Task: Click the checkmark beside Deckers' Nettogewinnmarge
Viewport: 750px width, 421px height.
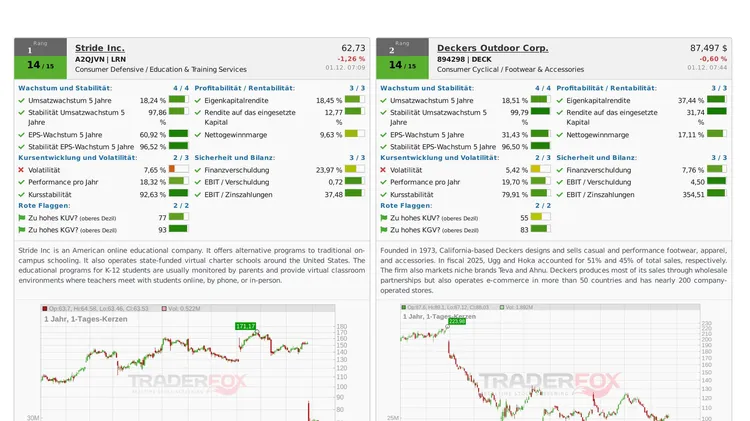Action: pos(560,135)
